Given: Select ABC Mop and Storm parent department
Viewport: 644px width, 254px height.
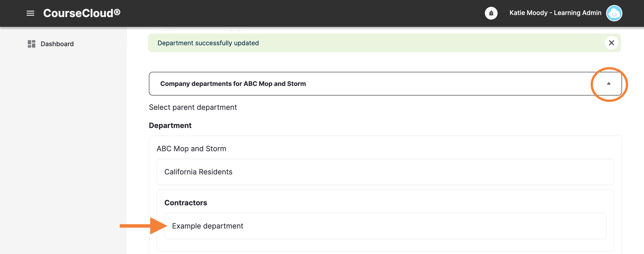Looking at the screenshot, I should click(x=191, y=148).
